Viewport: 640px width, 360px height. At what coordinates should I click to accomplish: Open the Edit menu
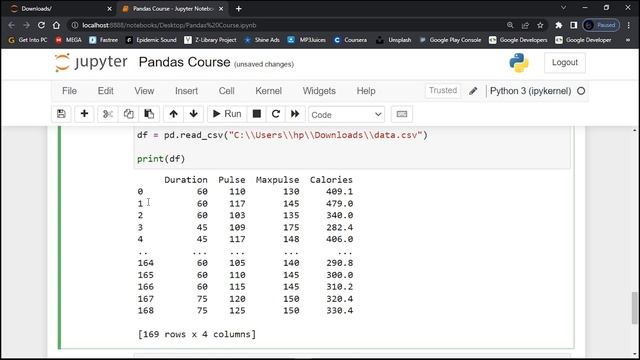click(x=105, y=91)
